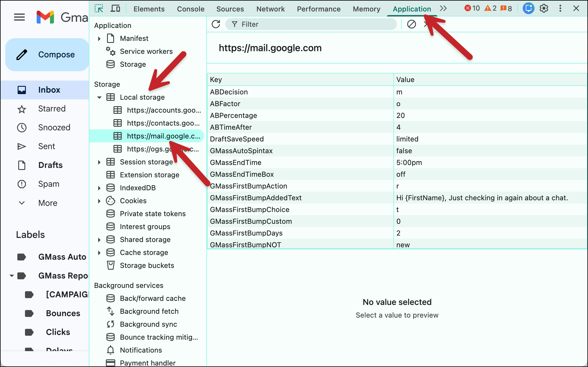The height and width of the screenshot is (367, 588).
Task: Click the AI assistance icon in DevTools
Action: (x=528, y=9)
